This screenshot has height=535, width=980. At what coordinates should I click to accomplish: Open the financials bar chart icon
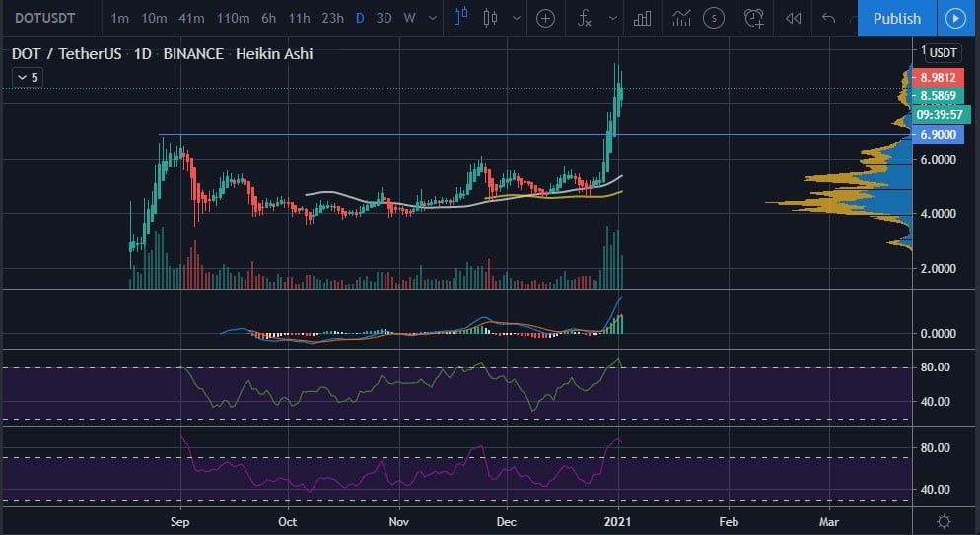[643, 18]
